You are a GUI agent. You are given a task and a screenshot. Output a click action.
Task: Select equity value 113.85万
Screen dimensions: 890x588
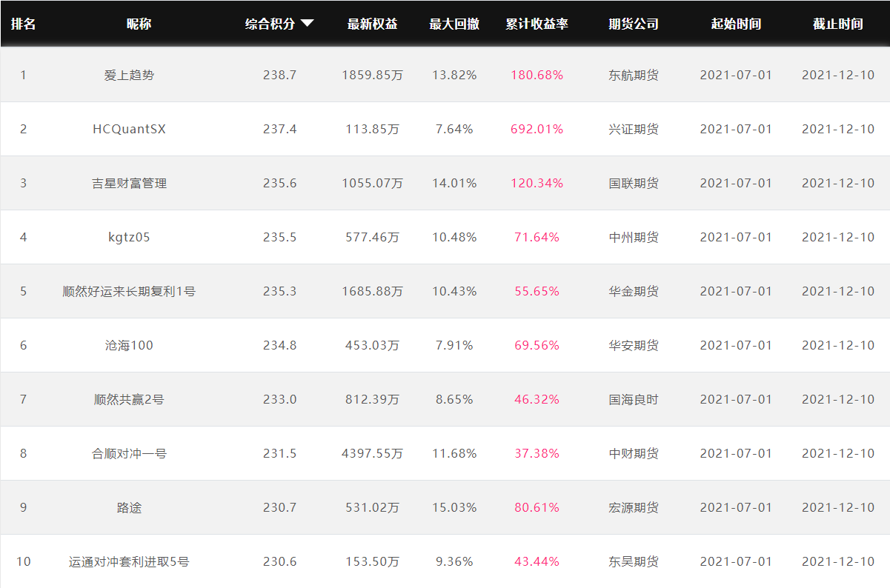point(373,129)
